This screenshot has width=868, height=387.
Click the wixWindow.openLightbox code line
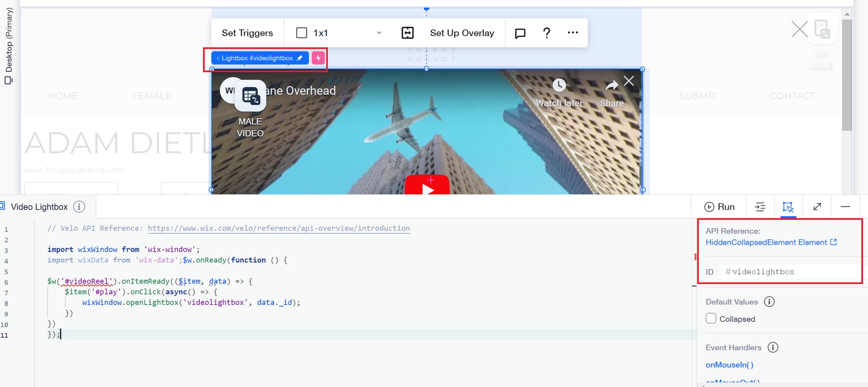pos(191,302)
